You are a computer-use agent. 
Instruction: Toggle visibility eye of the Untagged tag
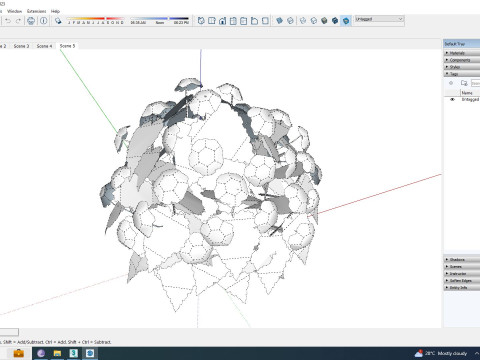click(452, 99)
